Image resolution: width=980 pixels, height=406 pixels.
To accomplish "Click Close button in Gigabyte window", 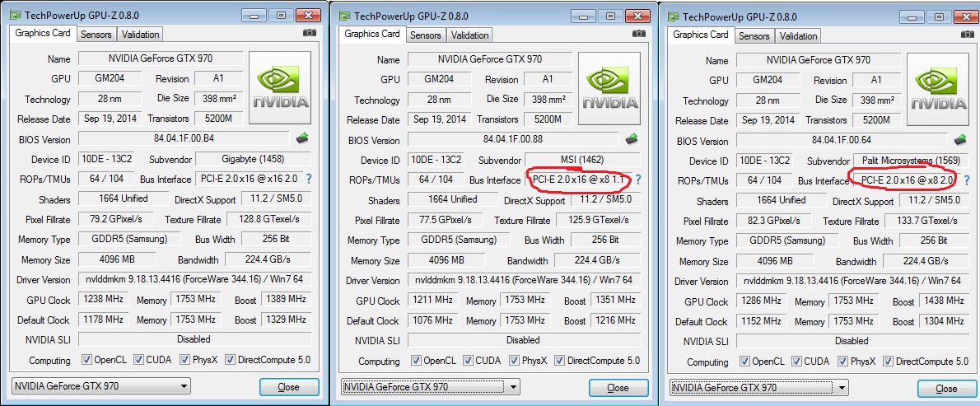I will (289, 386).
